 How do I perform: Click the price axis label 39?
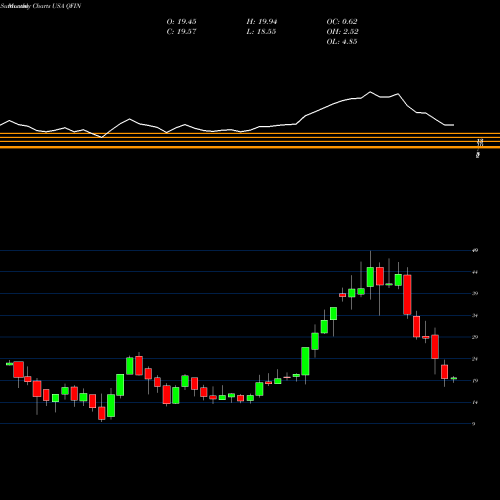click(475, 294)
